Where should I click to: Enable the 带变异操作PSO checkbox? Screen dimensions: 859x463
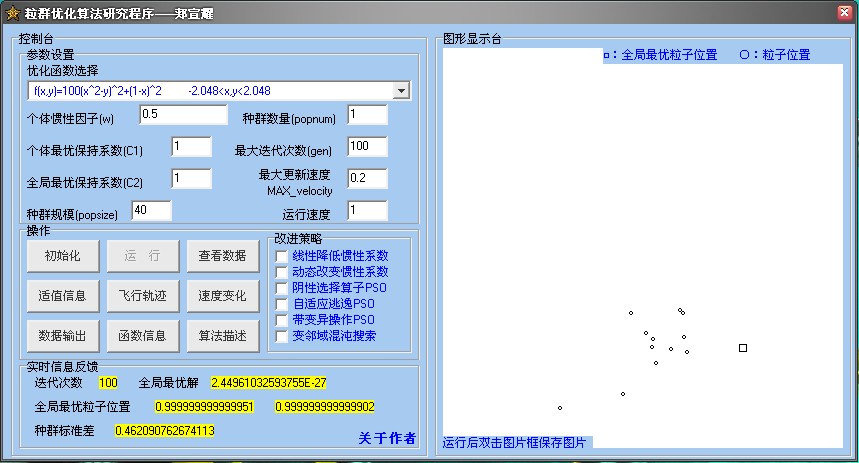[282, 320]
